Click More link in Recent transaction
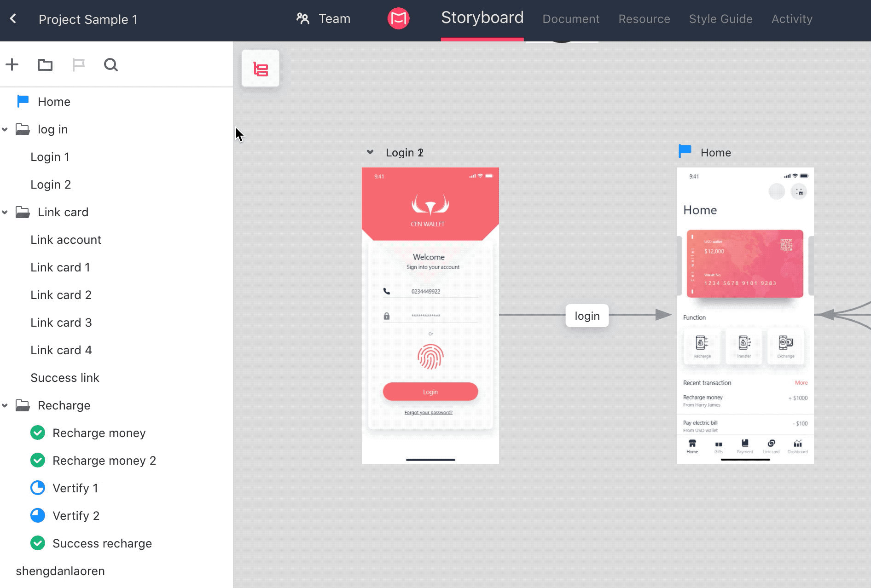 pyautogui.click(x=801, y=383)
